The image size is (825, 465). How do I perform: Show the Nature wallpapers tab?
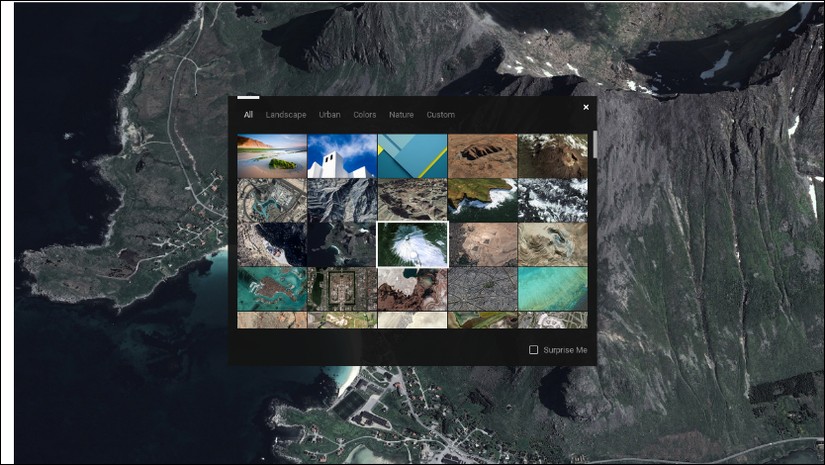[x=401, y=115]
